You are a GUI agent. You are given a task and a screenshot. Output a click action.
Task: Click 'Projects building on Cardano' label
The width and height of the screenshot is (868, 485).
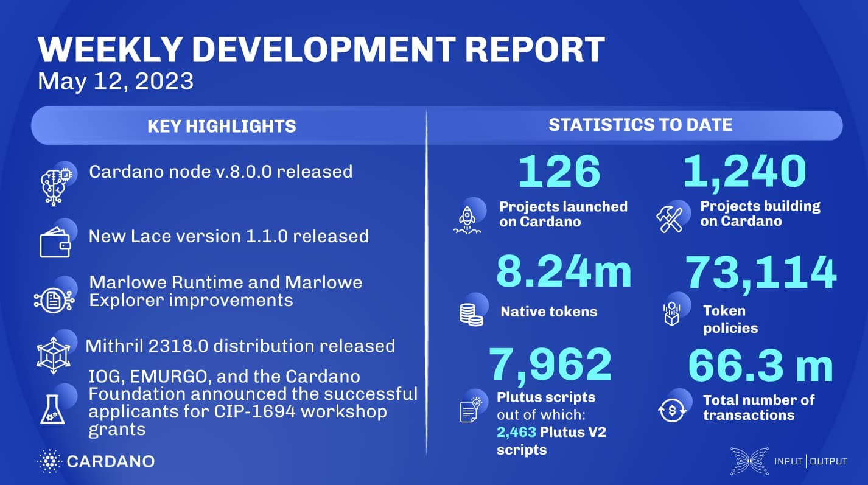760,213
